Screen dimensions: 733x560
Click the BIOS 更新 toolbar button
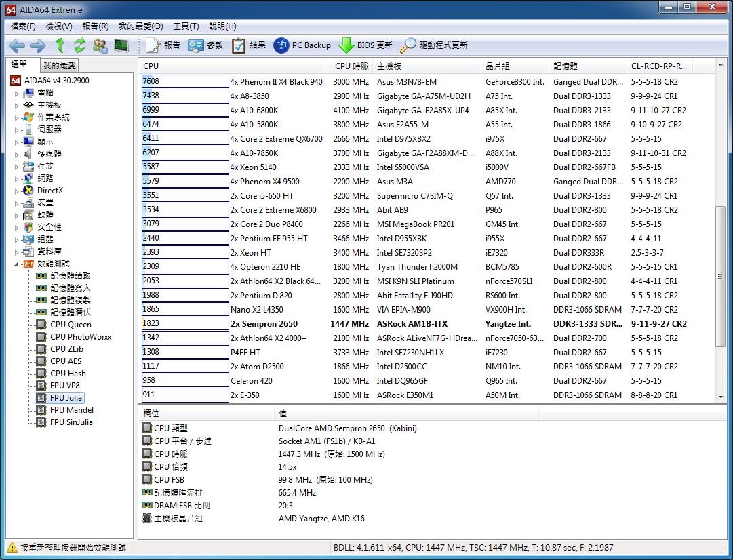[365, 45]
